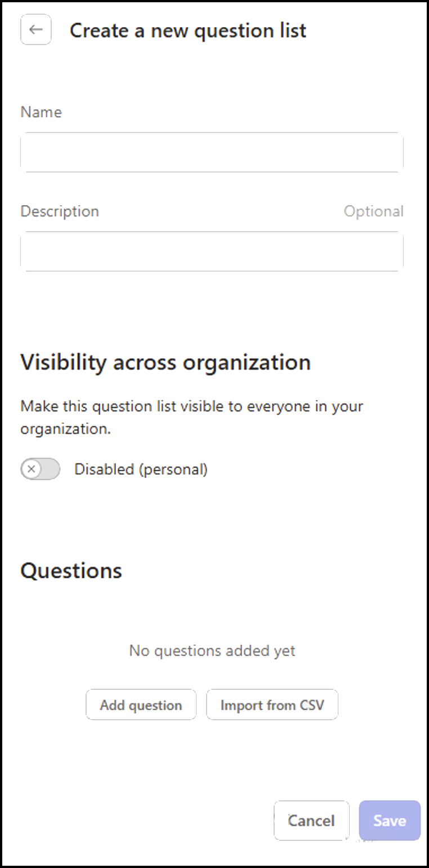Save the new question list

click(390, 821)
